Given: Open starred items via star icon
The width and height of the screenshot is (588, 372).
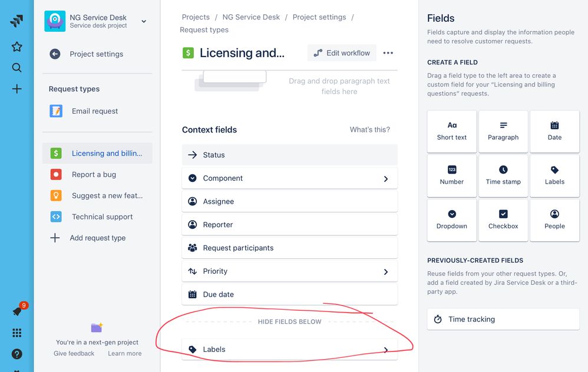Looking at the screenshot, I should pos(16,47).
